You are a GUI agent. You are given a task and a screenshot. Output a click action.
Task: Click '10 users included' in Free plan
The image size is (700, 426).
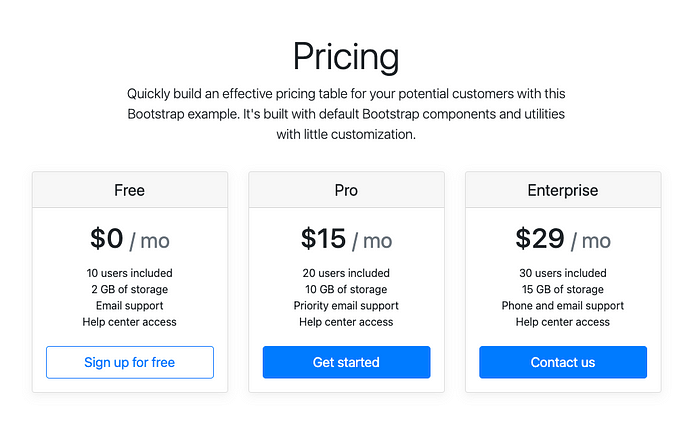point(129,273)
